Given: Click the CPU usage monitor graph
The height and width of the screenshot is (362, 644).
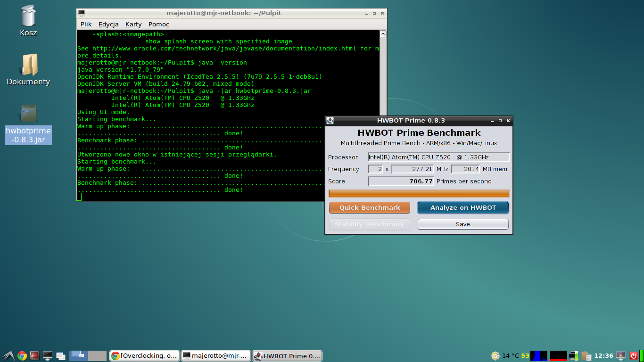Looking at the screenshot, I should pyautogui.click(x=539, y=356).
